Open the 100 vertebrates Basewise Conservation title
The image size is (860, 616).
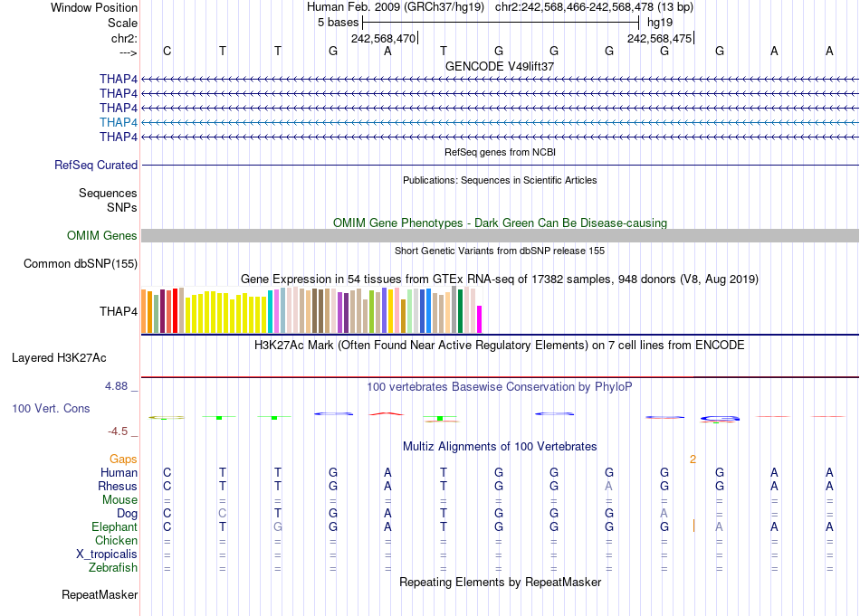[500, 387]
